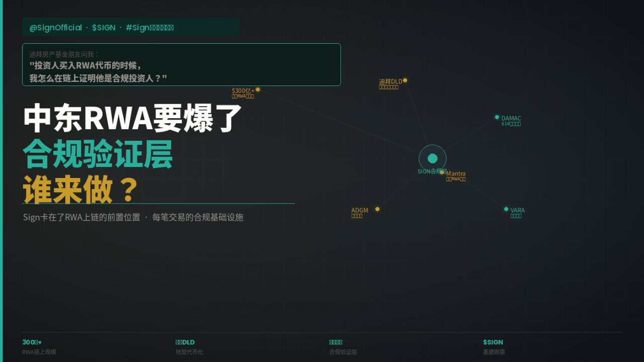This screenshot has width=644, height=362.
Task: Click the #Sign hashtag in the header tag
Action: (x=149, y=28)
